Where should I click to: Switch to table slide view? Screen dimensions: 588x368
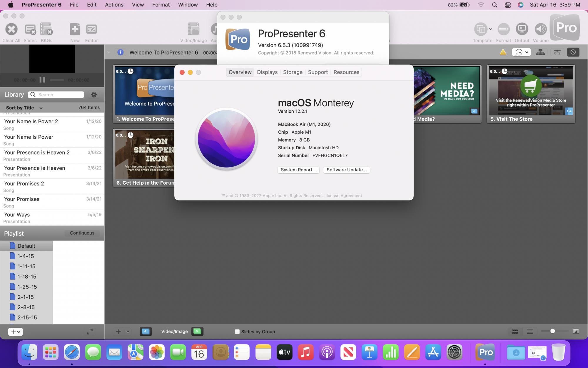click(530, 332)
